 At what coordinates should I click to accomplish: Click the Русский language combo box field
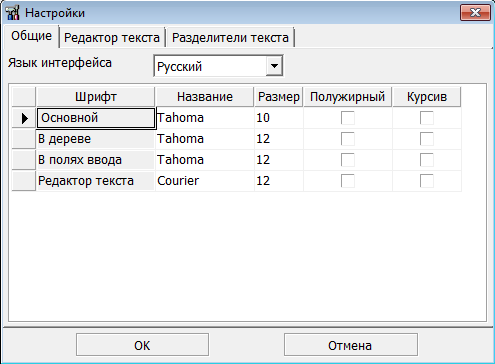coord(218,66)
